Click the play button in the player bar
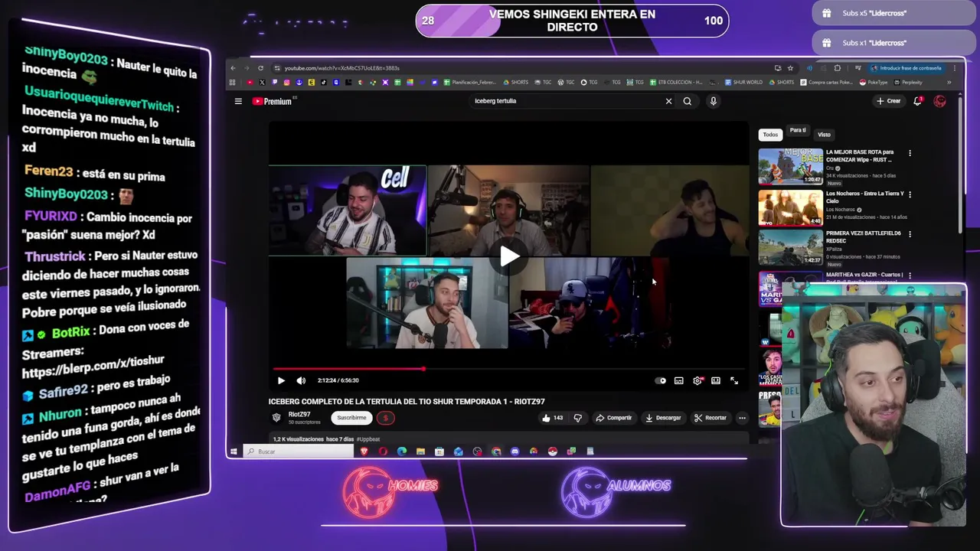 coord(281,380)
